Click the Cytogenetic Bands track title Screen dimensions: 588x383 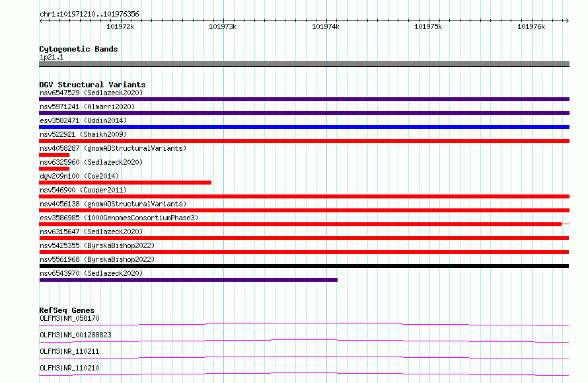[79, 49]
